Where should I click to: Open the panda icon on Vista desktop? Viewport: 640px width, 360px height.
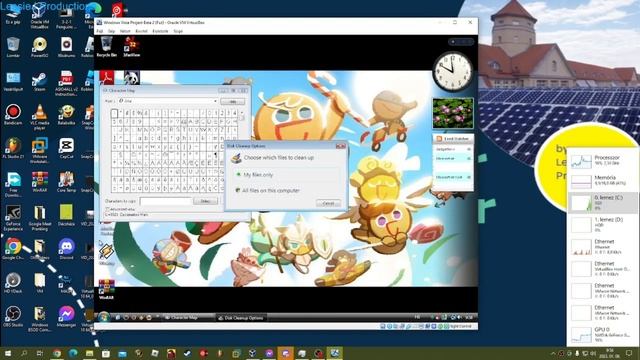pyautogui.click(x=131, y=77)
